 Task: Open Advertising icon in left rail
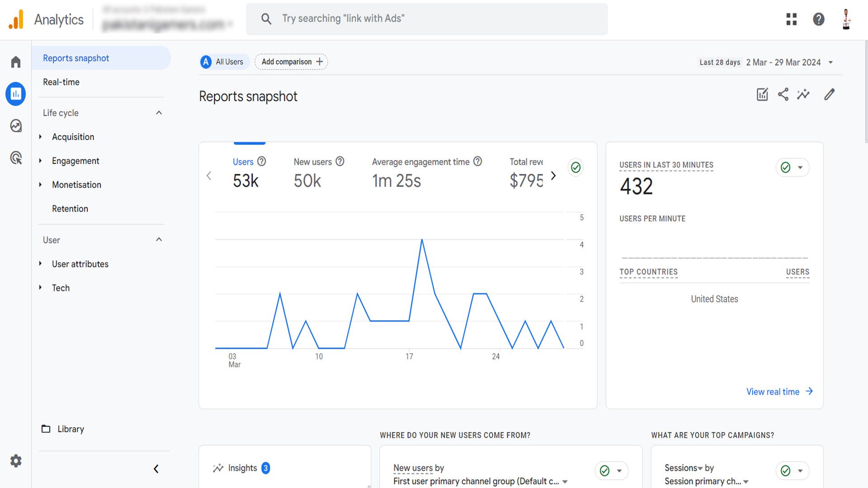pos(16,158)
